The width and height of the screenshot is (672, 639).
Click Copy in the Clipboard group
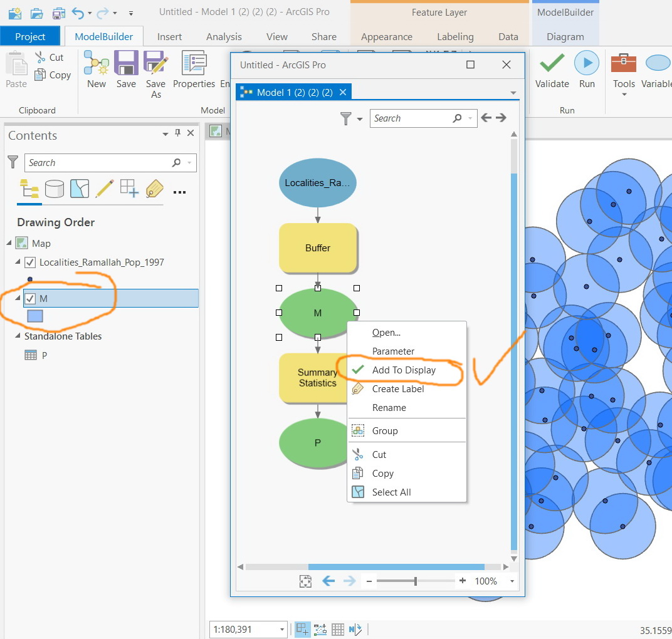coord(53,75)
